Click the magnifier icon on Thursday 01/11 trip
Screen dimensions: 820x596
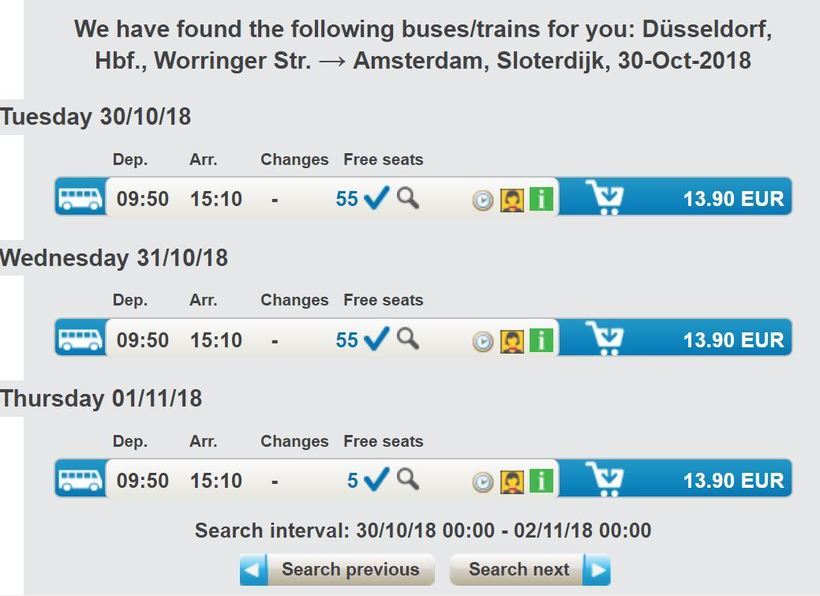tap(407, 479)
